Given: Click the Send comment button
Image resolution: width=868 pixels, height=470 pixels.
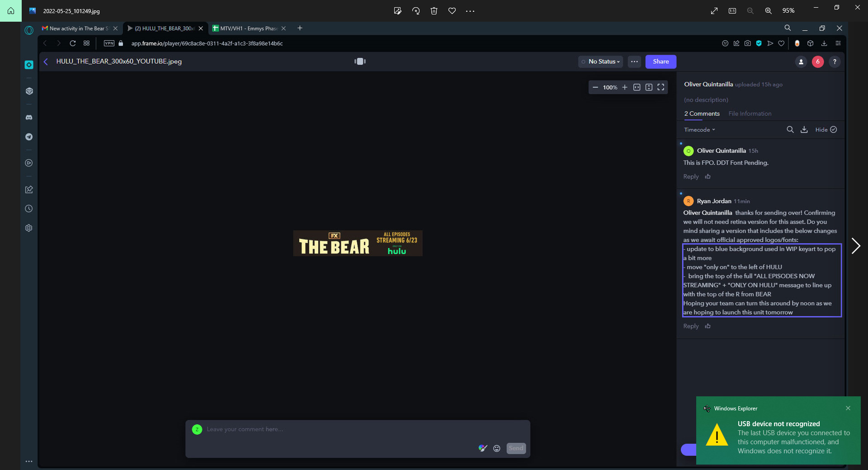Looking at the screenshot, I should pyautogui.click(x=516, y=448).
